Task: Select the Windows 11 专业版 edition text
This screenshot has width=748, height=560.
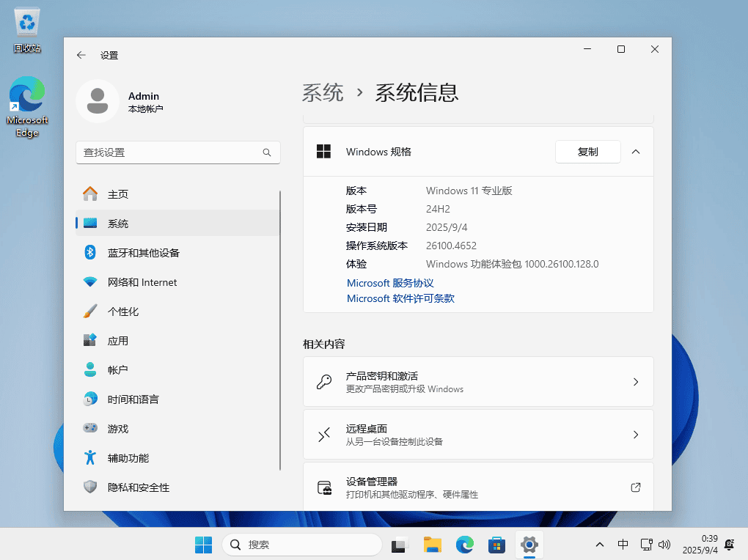Action: point(469,191)
